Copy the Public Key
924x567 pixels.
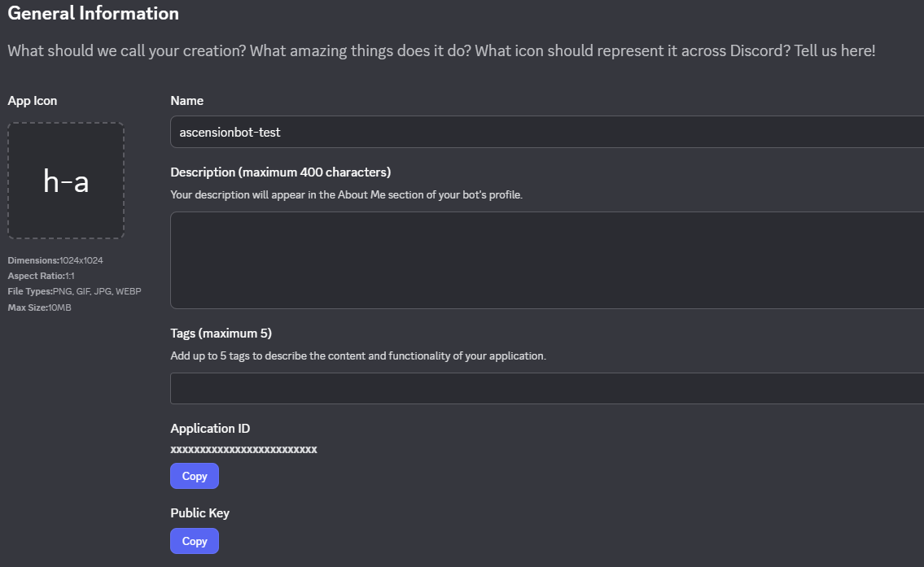195,541
